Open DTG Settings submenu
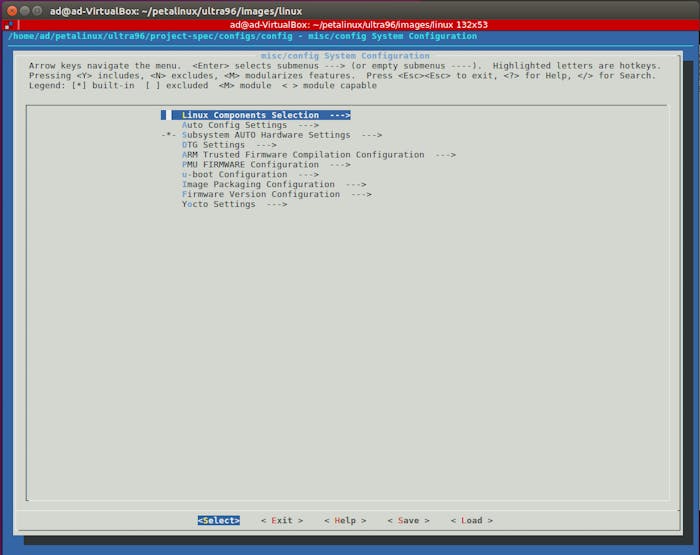Screen dimensions: 700x555 pyautogui.click(x=229, y=145)
